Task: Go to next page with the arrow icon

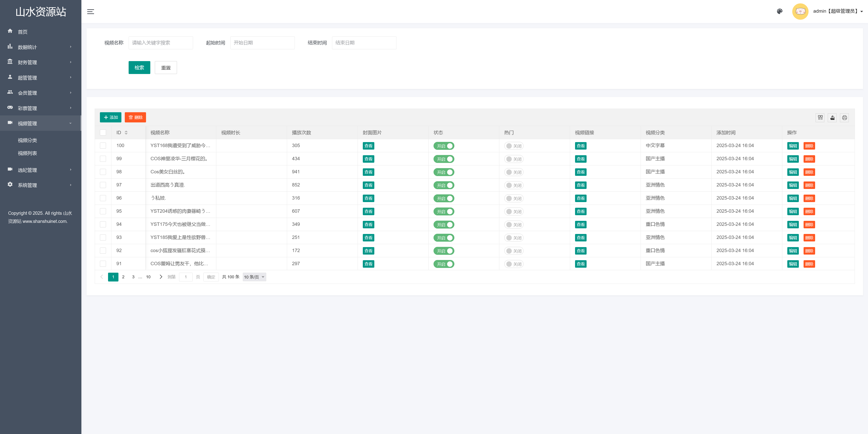Action: coord(161,277)
